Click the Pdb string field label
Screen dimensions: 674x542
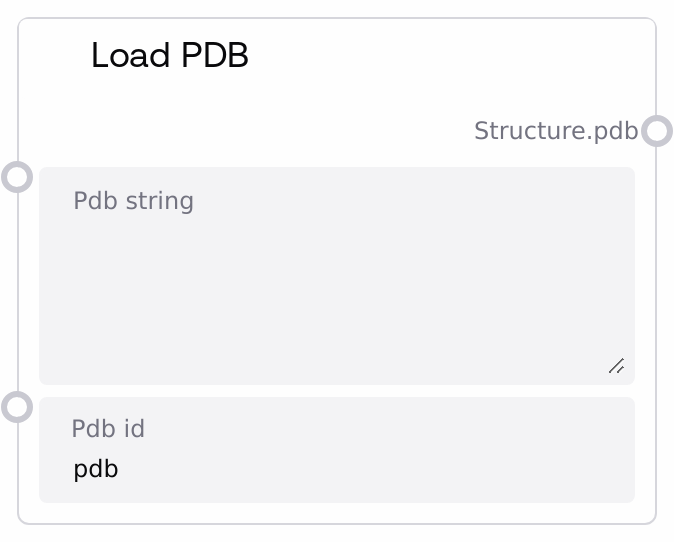(133, 201)
